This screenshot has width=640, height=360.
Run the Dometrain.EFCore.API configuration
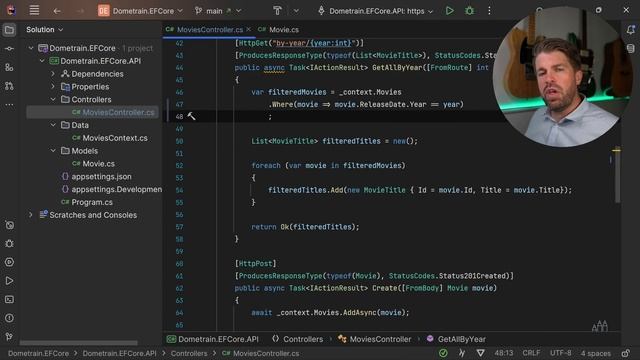click(x=449, y=11)
